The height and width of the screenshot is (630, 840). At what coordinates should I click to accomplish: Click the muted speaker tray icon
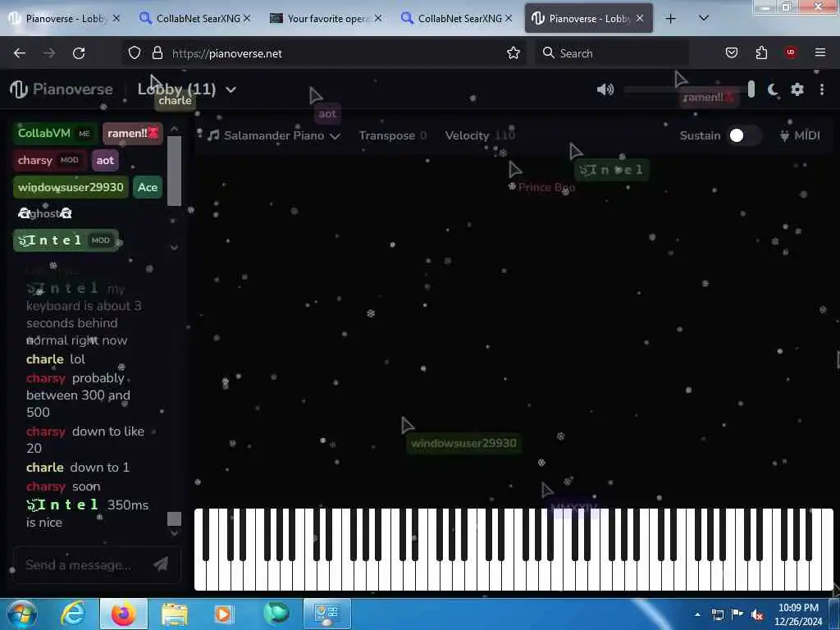pos(757,615)
